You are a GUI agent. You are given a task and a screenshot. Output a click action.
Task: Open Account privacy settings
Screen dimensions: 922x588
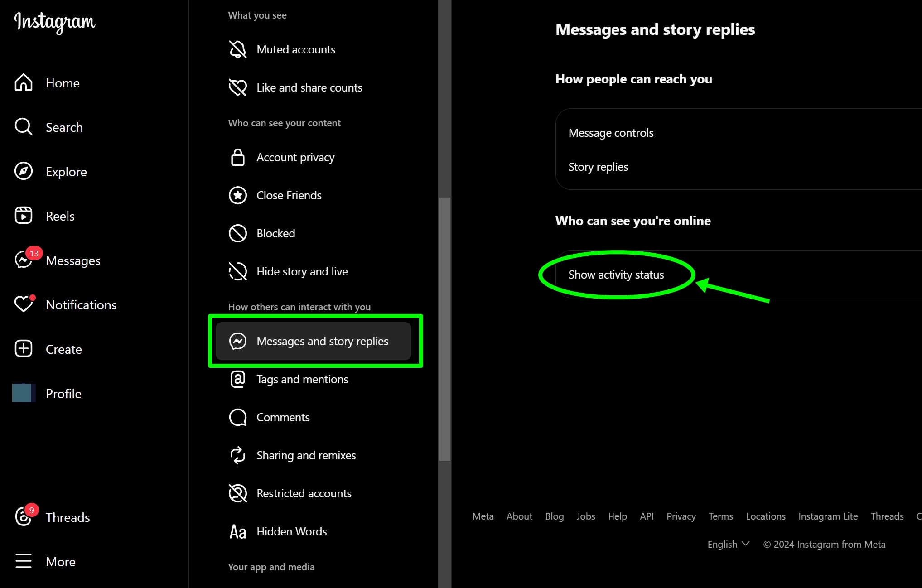click(x=314, y=157)
